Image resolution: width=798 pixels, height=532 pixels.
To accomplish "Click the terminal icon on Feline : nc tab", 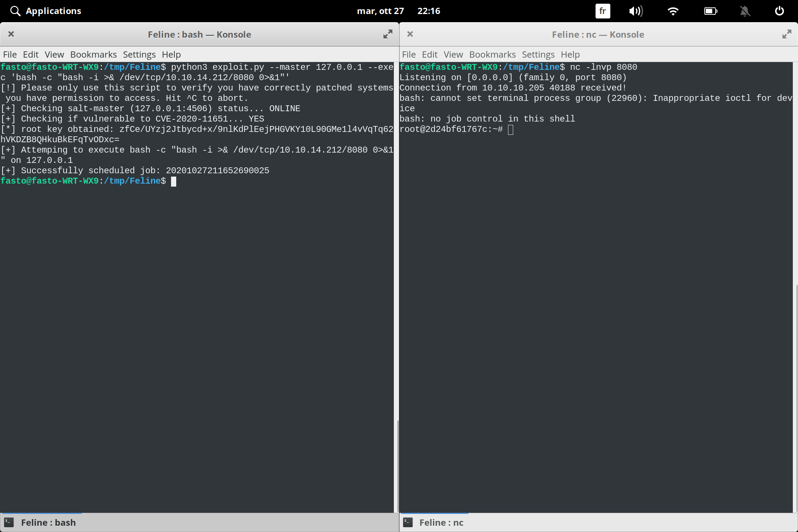I will tap(407, 522).
